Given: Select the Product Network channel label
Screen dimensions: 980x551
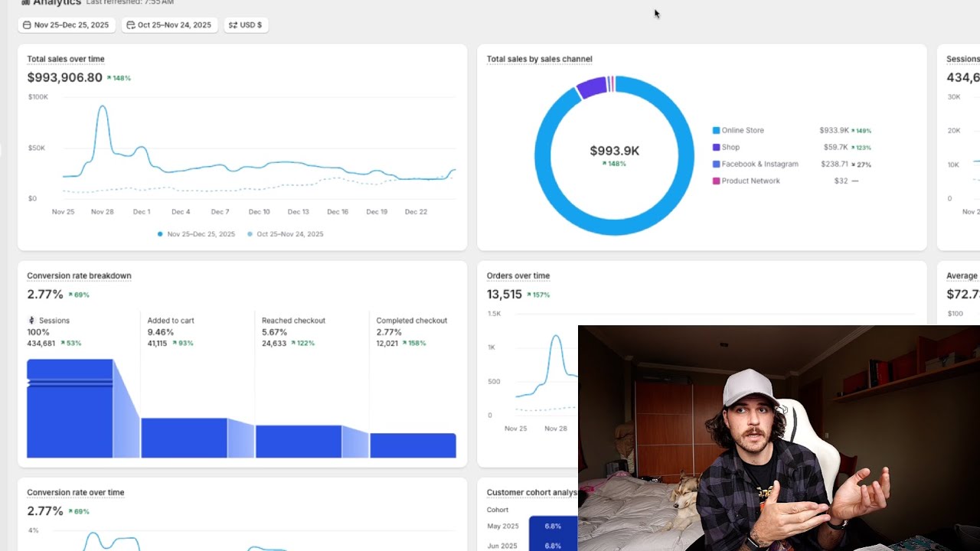Looking at the screenshot, I should pyautogui.click(x=751, y=181).
